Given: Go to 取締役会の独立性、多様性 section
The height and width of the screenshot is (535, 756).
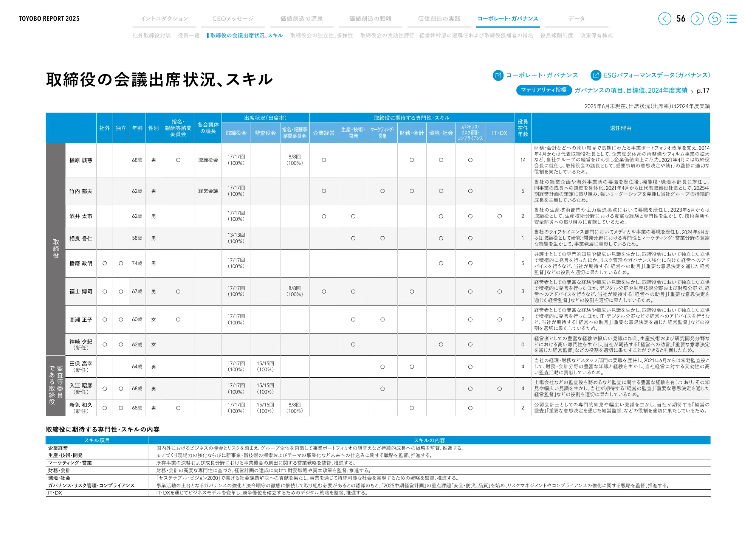Looking at the screenshot, I should coord(321,36).
